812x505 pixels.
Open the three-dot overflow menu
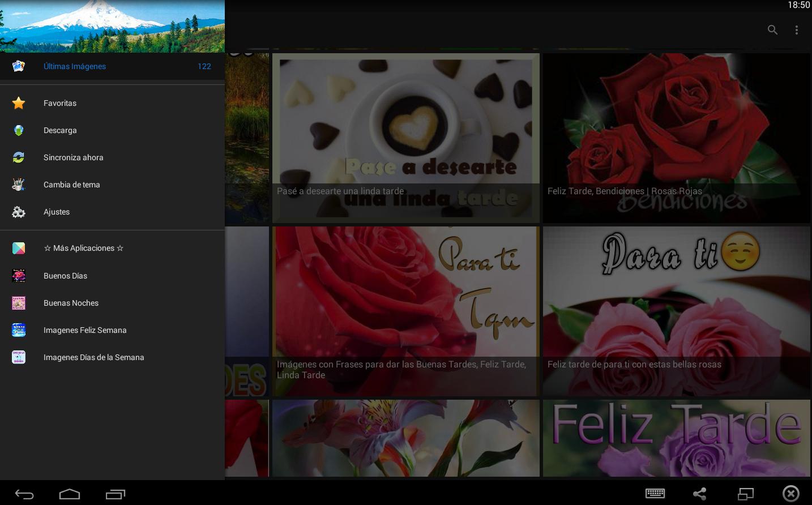797,30
